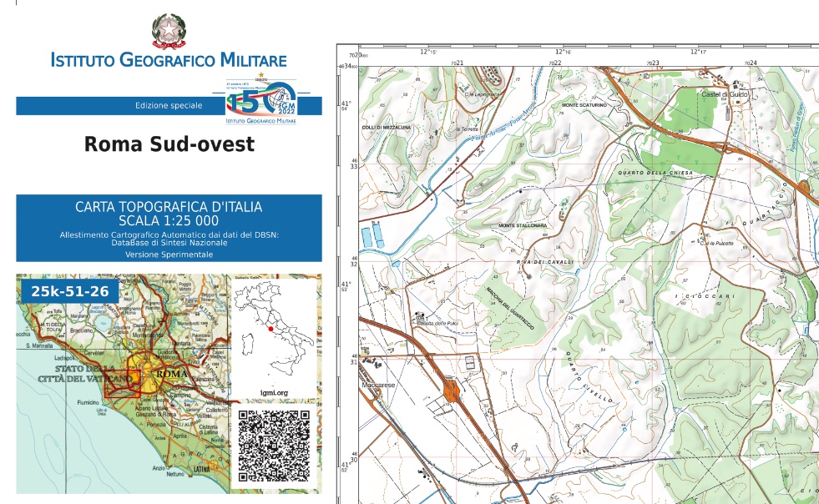Click the 'Allestimento Cartografico Automatico' line
Viewport: 819px width, 504px height.
169,235
